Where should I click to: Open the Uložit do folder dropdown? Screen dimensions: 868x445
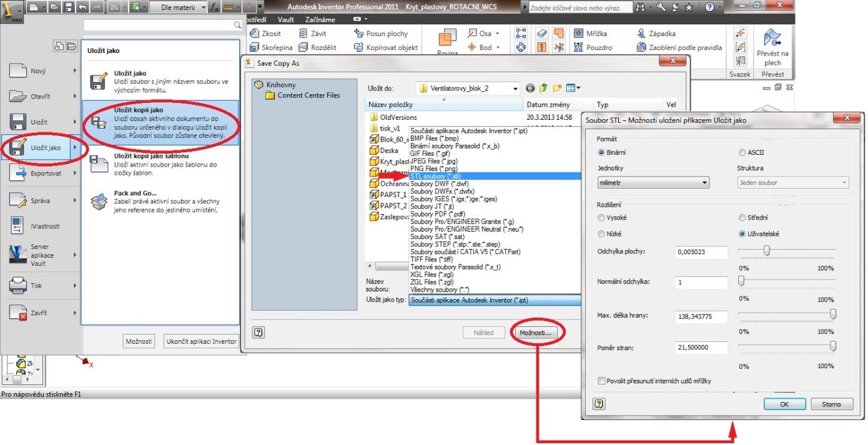click(x=468, y=89)
